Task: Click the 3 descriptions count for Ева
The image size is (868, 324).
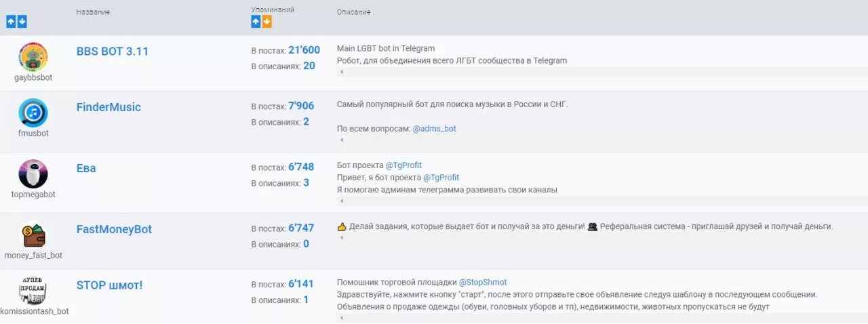Action: pyautogui.click(x=306, y=182)
